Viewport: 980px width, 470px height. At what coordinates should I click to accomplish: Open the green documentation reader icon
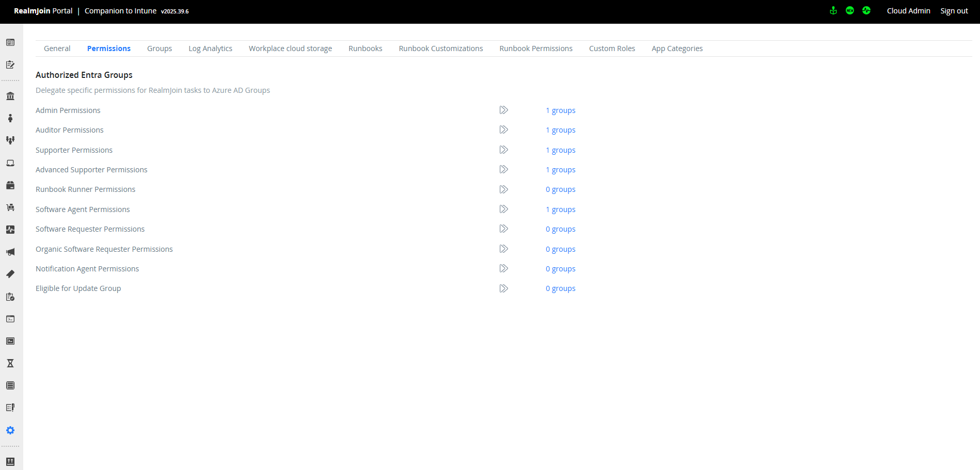coord(833,11)
